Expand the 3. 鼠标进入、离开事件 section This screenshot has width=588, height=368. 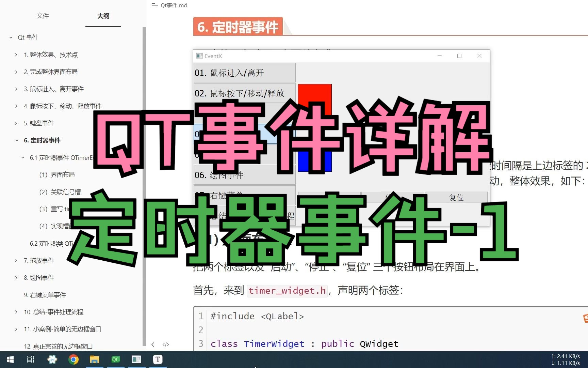[x=16, y=89]
